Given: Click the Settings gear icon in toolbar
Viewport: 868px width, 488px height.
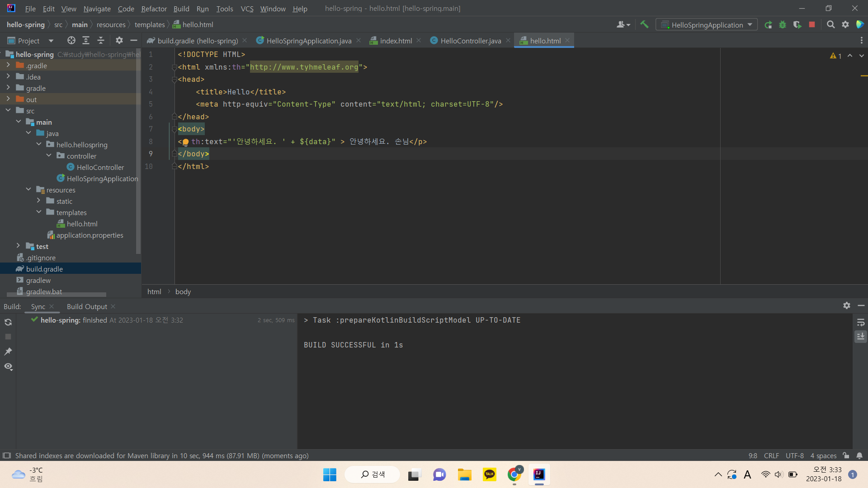Looking at the screenshot, I should [x=845, y=24].
